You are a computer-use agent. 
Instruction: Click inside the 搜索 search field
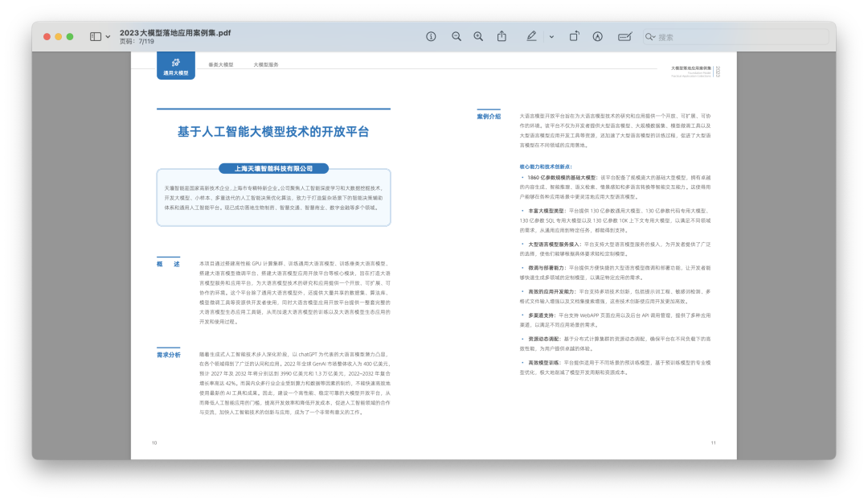pos(723,36)
